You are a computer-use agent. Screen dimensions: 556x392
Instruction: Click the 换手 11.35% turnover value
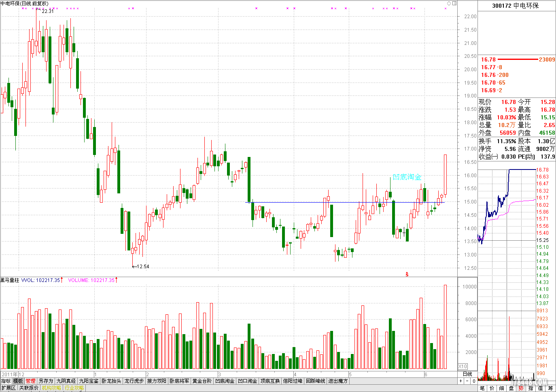pyautogui.click(x=506, y=141)
